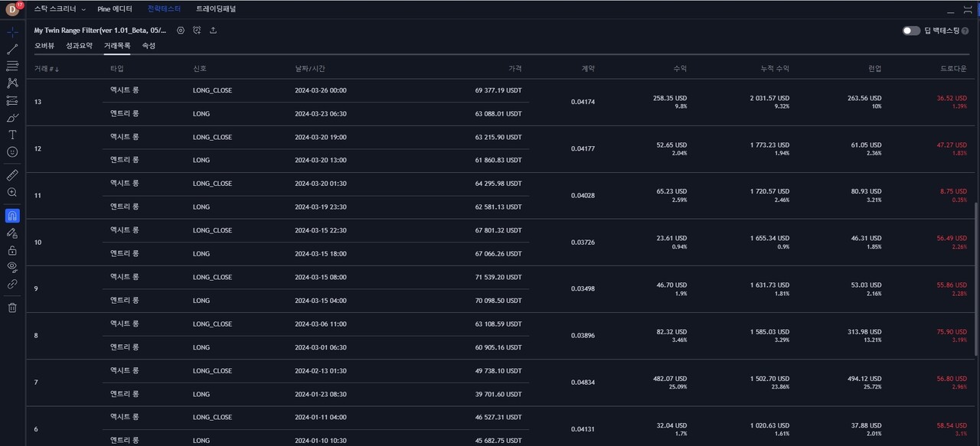
Task: Sort by 거래 # column arrow
Action: (57, 69)
